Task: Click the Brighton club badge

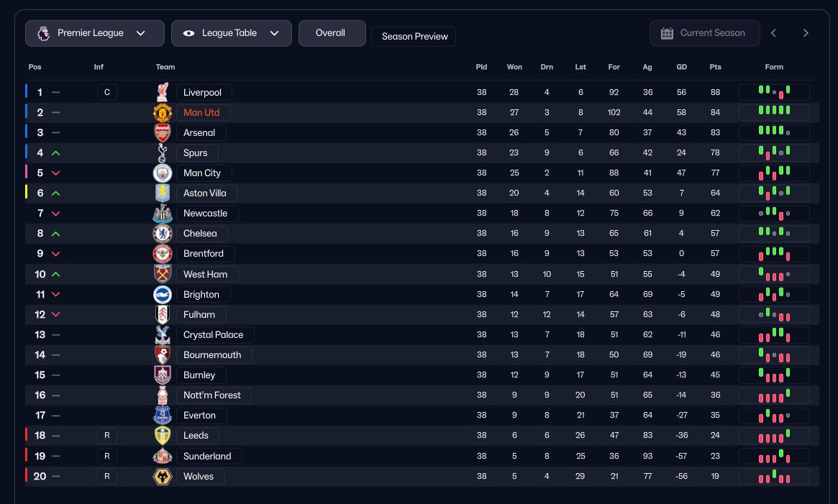Action: 163,294
